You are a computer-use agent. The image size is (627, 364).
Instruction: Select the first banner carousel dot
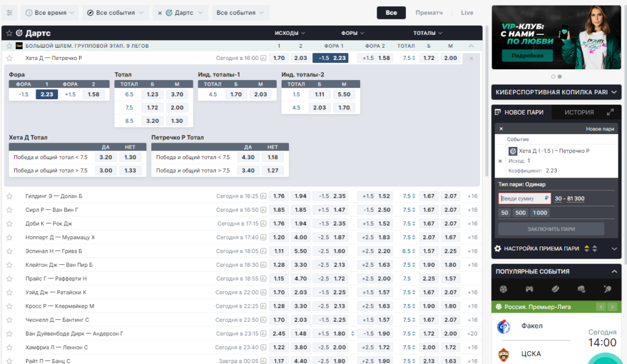click(554, 76)
